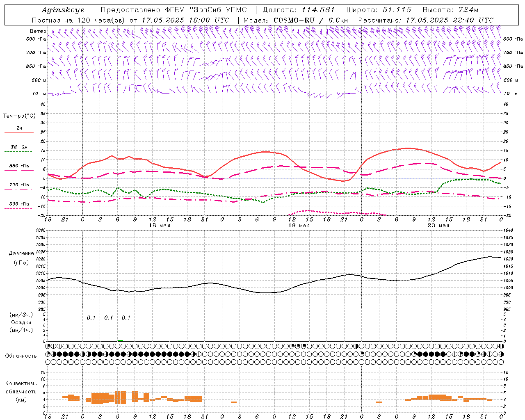Click the "18 мая" date label
525x420 pixels.
(160, 225)
